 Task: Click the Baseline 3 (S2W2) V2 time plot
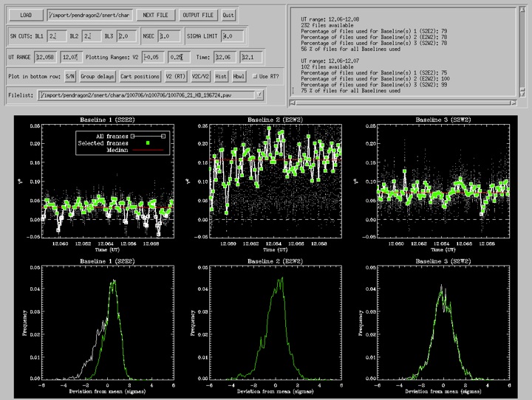(443, 181)
